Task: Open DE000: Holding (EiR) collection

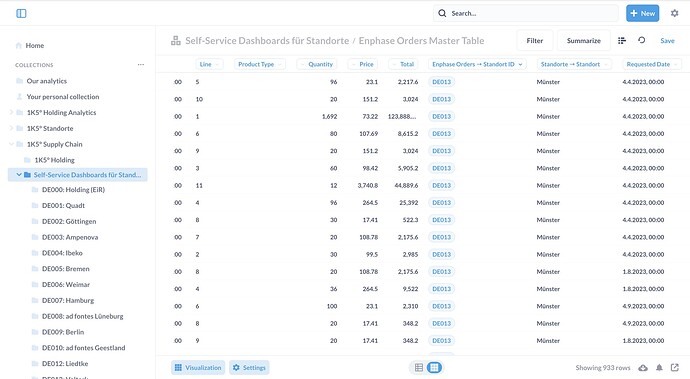Action: [73, 190]
